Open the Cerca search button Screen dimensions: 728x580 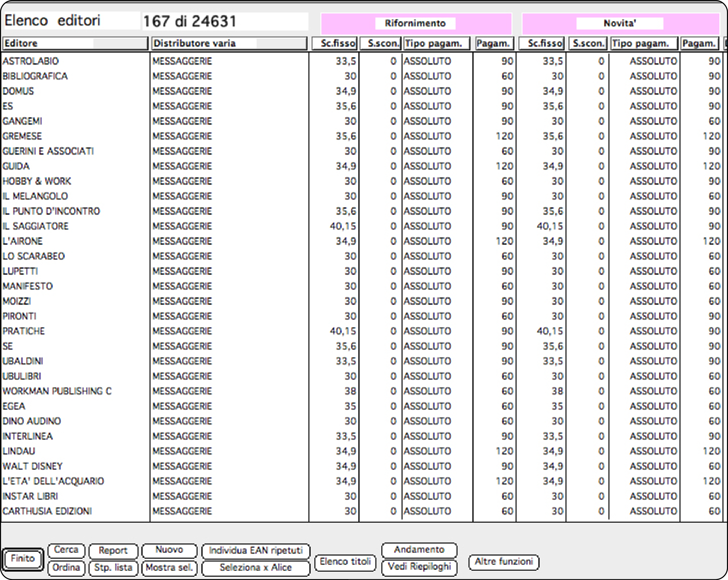[66, 550]
